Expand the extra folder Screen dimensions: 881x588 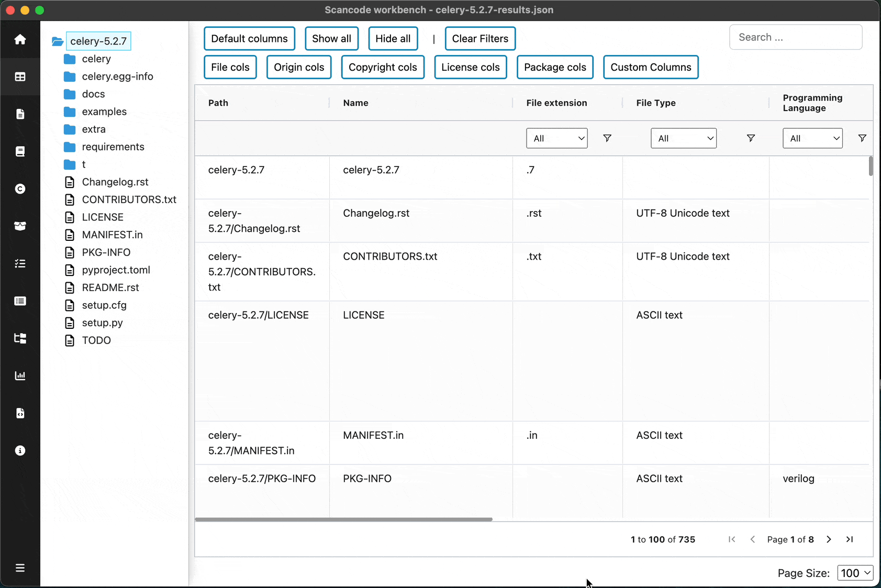coord(70,129)
